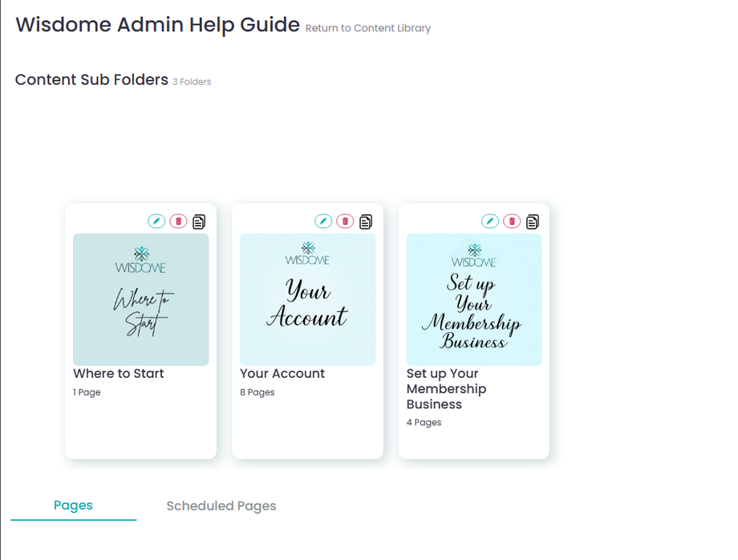Duplicate the Your Account folder
This screenshot has width=738, height=560.
pos(366,221)
